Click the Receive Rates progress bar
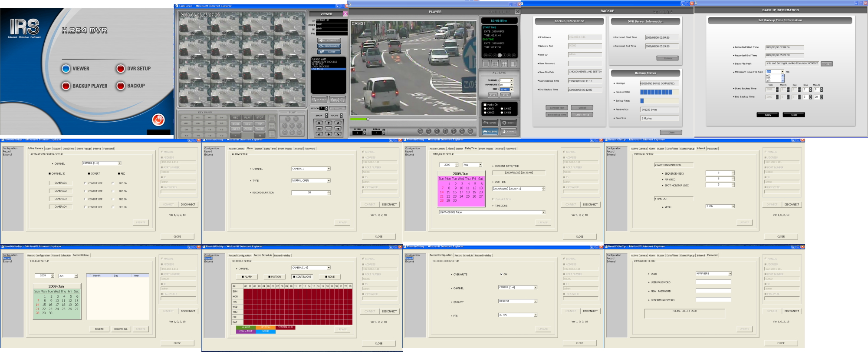The height and width of the screenshot is (352, 868). [x=659, y=92]
